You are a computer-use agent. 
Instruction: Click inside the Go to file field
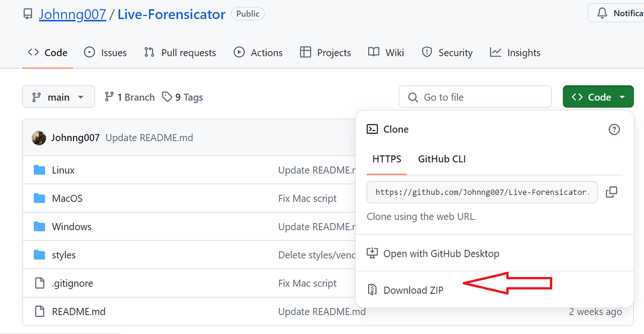(x=475, y=97)
